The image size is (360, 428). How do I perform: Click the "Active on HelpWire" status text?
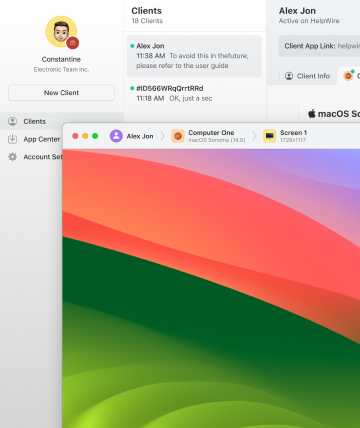[x=309, y=21]
